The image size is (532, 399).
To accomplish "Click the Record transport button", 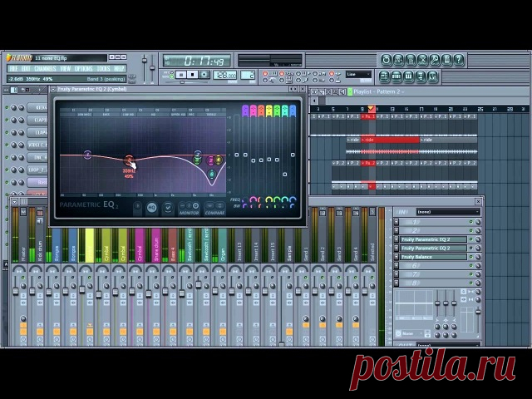I will [204, 74].
